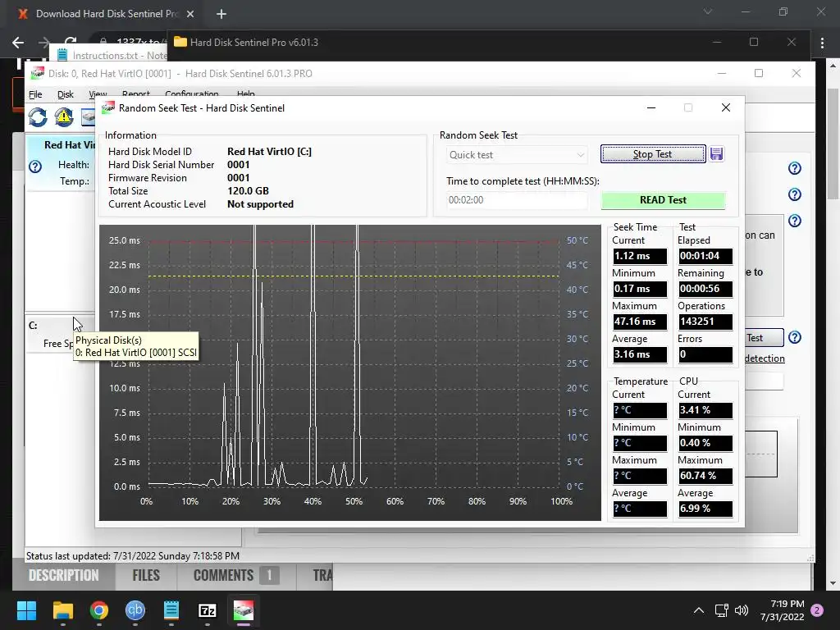
Task: Click the Elapsed time value 00:01:04
Action: point(705,256)
